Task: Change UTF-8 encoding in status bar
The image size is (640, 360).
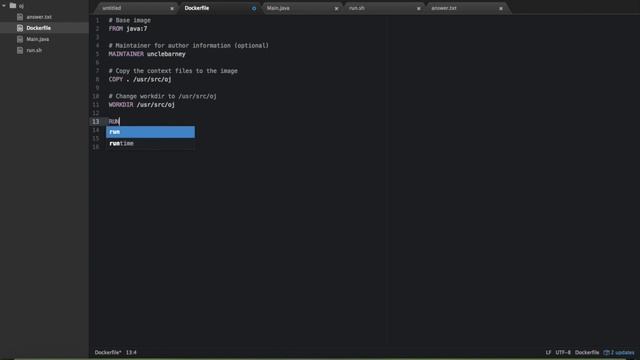Action: 563,353
